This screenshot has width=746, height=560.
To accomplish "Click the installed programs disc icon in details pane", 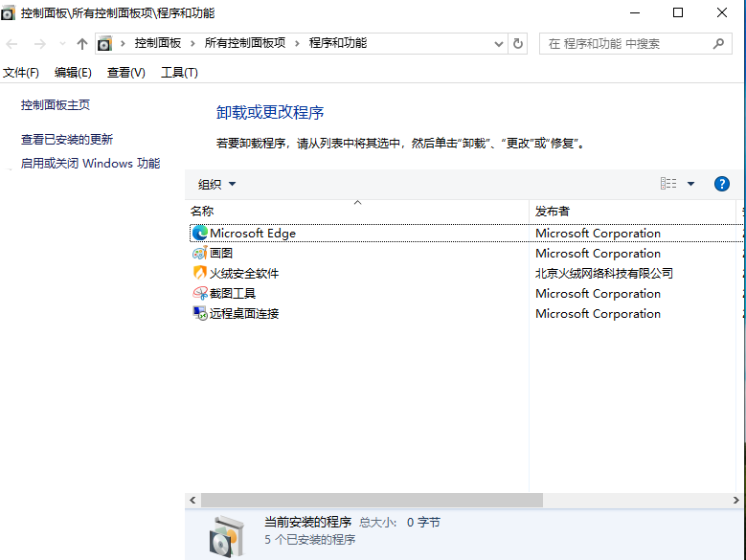I will point(227,536).
